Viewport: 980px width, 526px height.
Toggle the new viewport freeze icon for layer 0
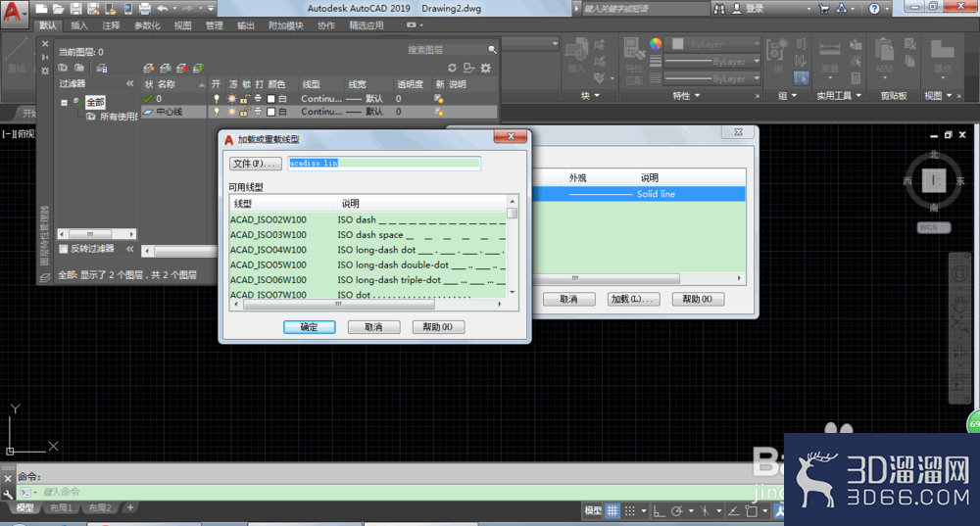pyautogui.click(x=439, y=99)
